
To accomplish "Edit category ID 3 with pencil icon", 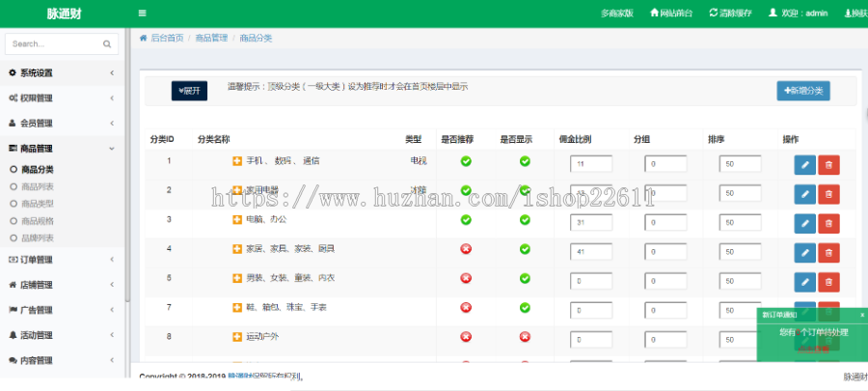I will coord(805,223).
